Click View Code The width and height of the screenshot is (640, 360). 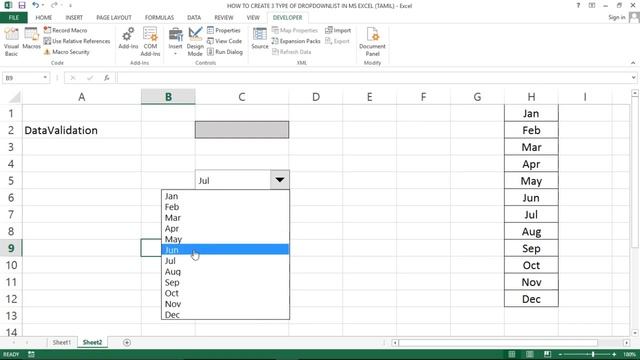coord(224,41)
